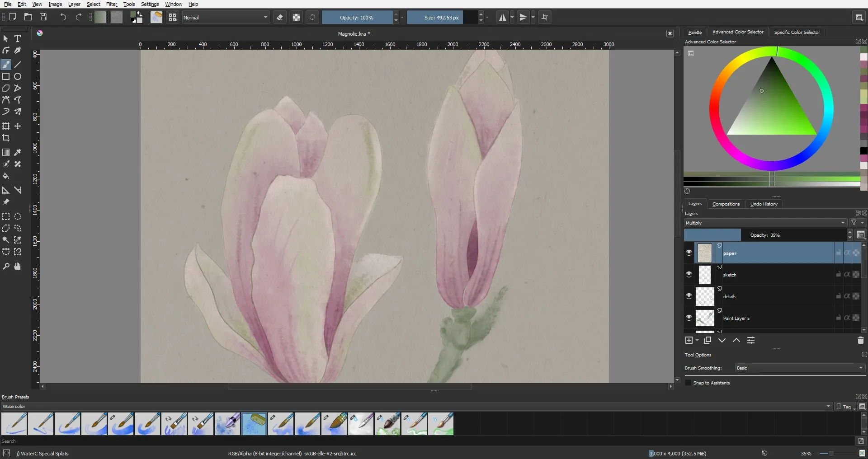Pick the Fill bucket tool

[x=6, y=176]
